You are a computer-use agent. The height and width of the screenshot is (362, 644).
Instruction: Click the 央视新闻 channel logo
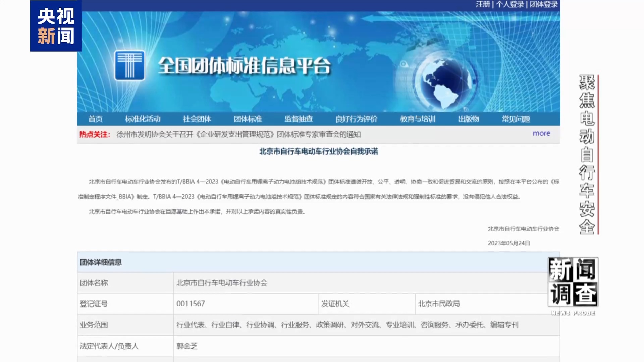click(x=56, y=26)
